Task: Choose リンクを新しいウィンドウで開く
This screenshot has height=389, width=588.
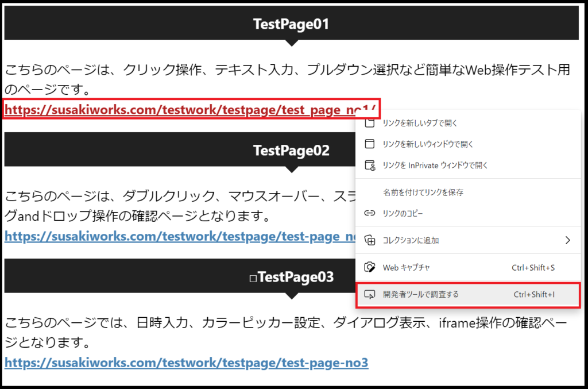Action: coord(468,144)
